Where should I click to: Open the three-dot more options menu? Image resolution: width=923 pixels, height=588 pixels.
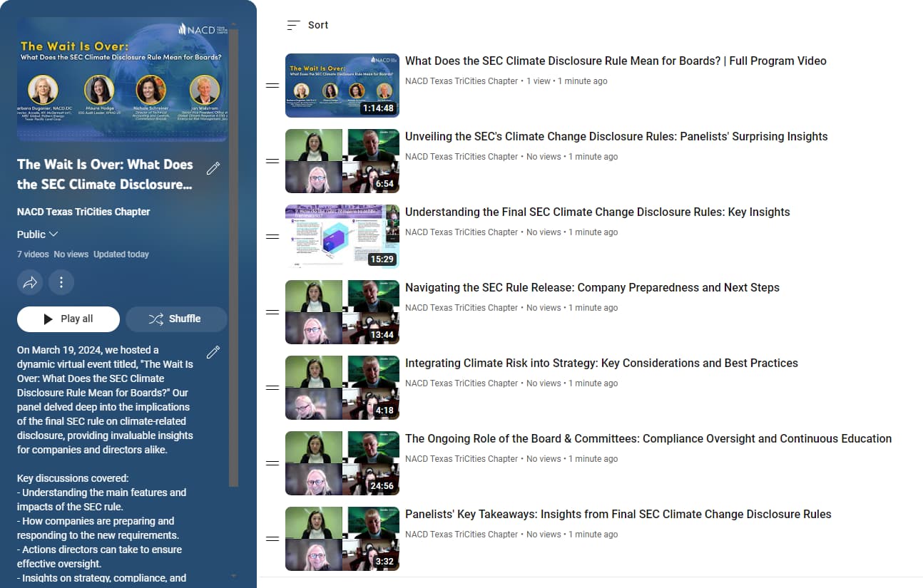[x=61, y=283]
